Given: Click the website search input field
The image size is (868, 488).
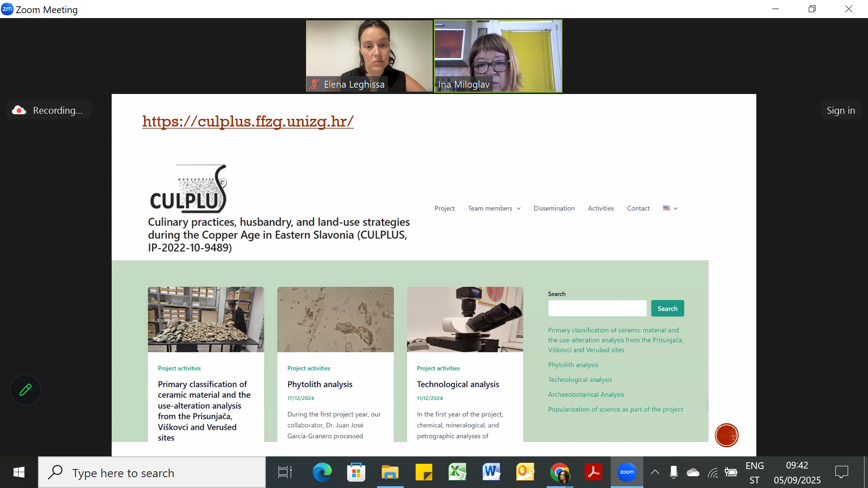Looking at the screenshot, I should coord(597,309).
